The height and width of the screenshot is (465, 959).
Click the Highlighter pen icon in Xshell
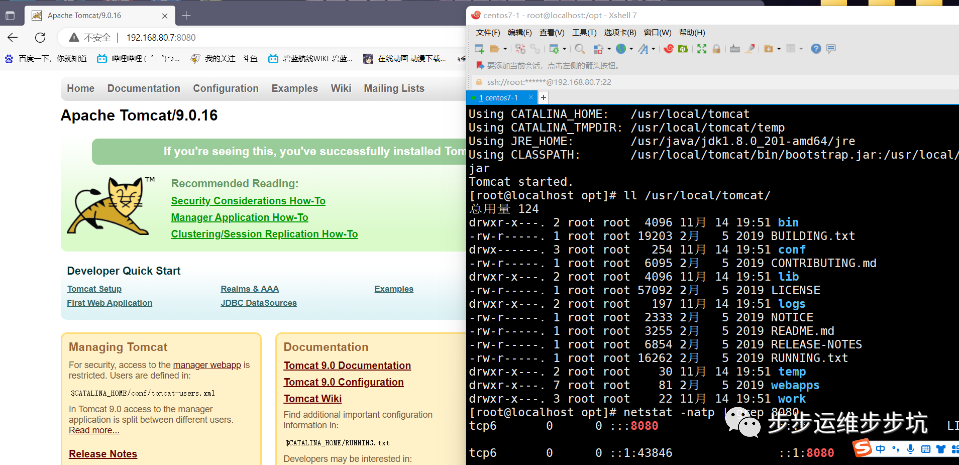click(x=750, y=49)
